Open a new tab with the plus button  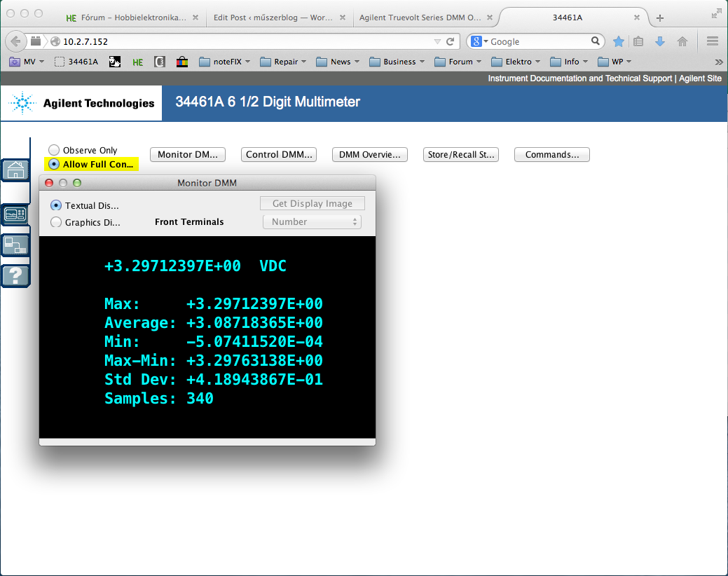(x=660, y=18)
